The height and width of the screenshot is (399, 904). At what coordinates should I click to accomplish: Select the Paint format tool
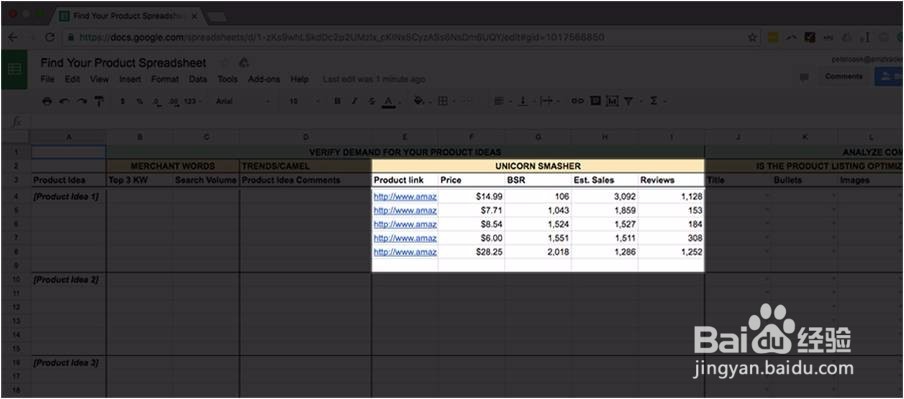click(99, 101)
